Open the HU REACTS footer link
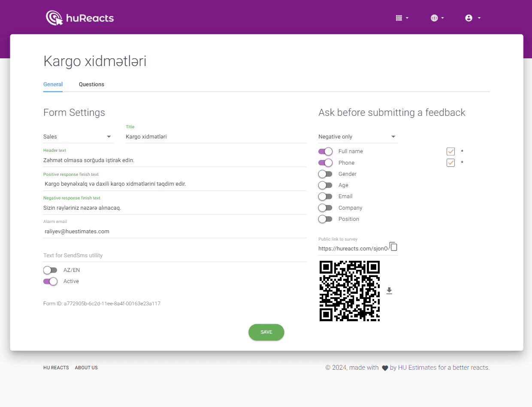The height and width of the screenshot is (407, 532). (x=56, y=368)
